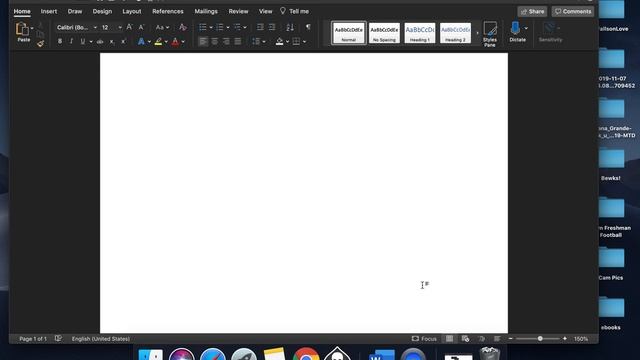The image size is (640, 360).
Task: Click the blue Text Effects A icon
Action: click(x=141, y=42)
